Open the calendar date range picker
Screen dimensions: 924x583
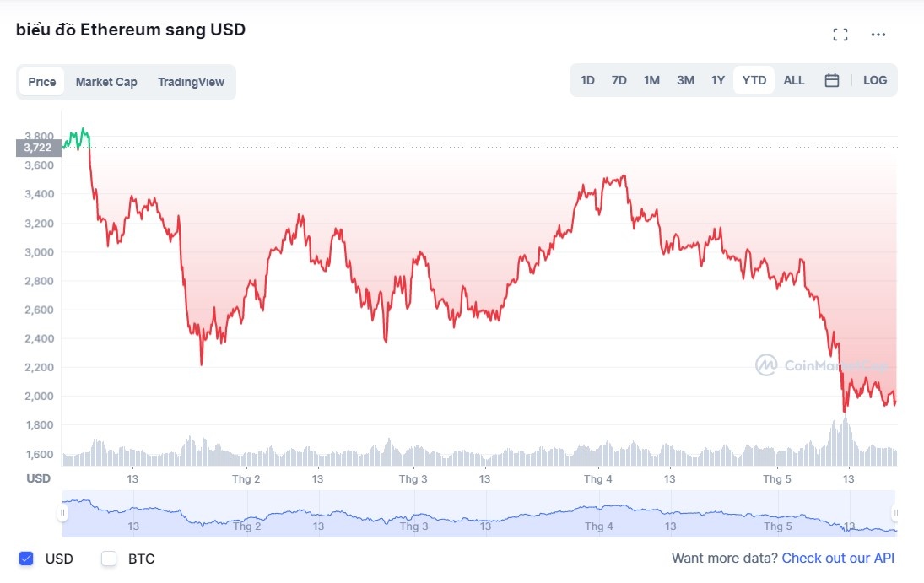(831, 79)
